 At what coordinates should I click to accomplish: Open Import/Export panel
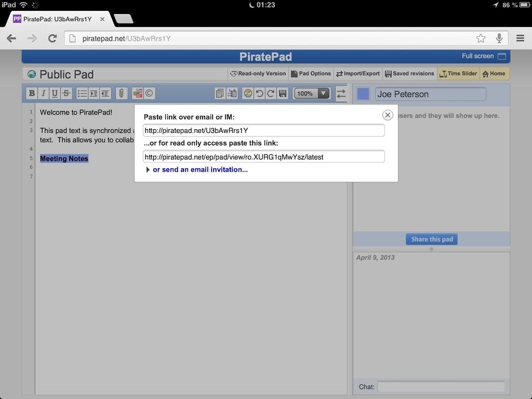(x=358, y=74)
